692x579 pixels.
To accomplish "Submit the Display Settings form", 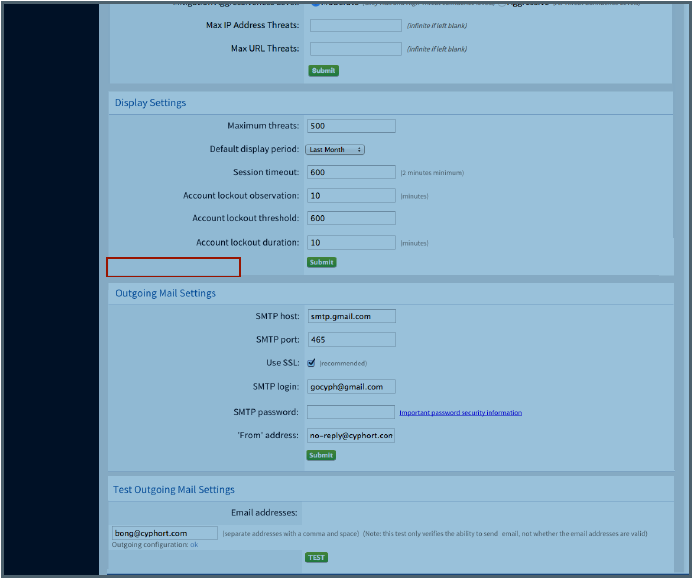I will 322,262.
